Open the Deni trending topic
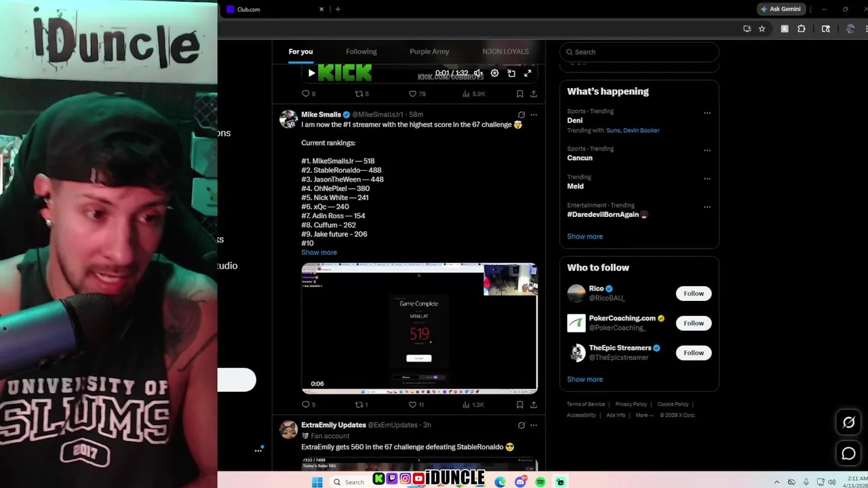 (574, 120)
